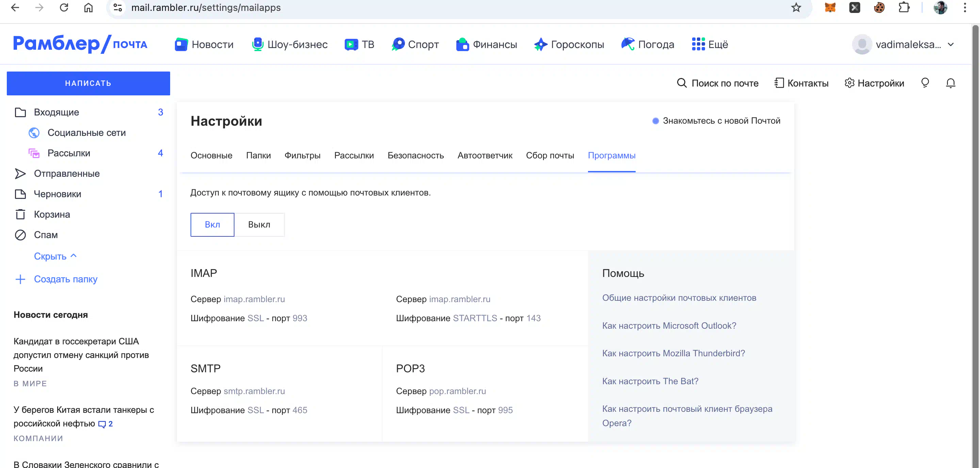The image size is (980, 468).
Task: Open Chrome three-dot menu
Action: (x=965, y=7)
